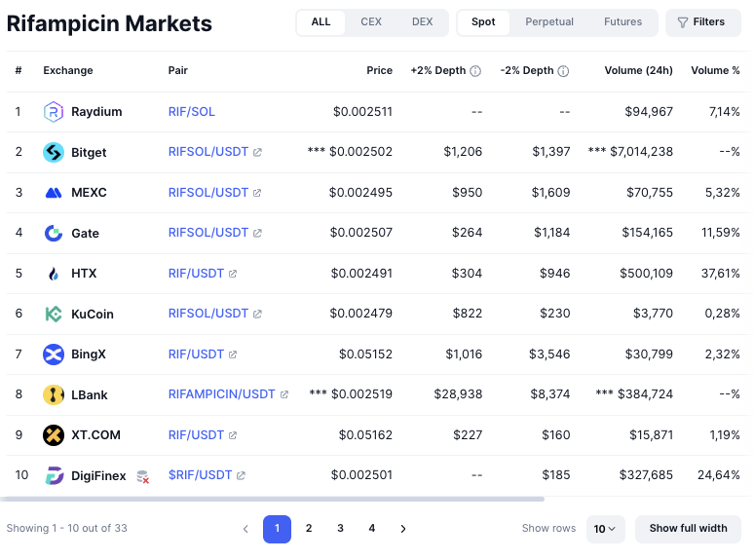Click the BingX exchange logo icon
754x560 pixels.
click(x=54, y=355)
